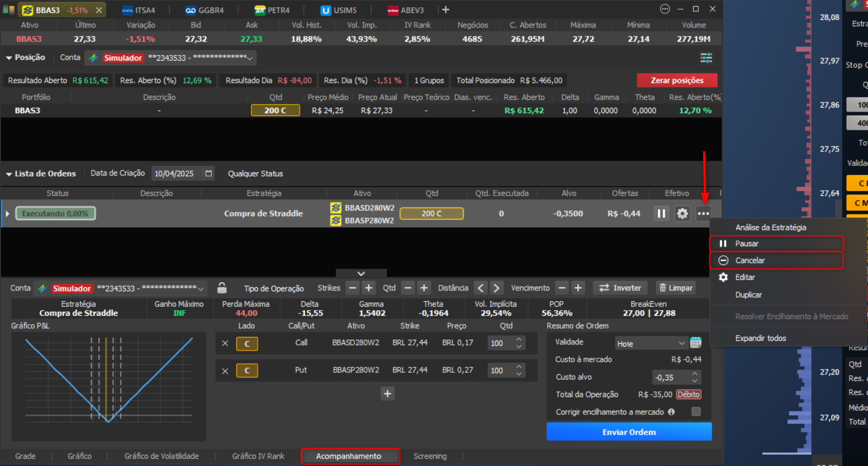This screenshot has height=466, width=868.
Task: Show info about Corrigir encilhamento a mercado
Action: [671, 412]
